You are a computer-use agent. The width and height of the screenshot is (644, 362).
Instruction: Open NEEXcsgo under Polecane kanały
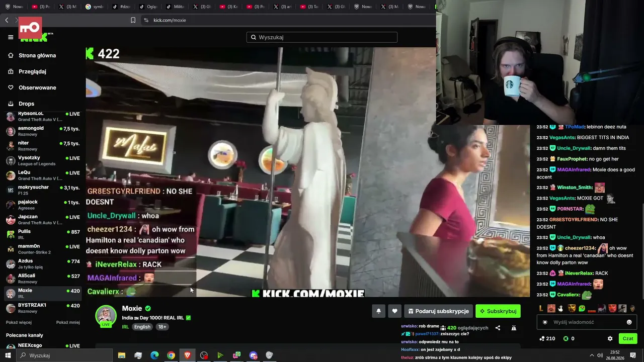(x=43, y=346)
